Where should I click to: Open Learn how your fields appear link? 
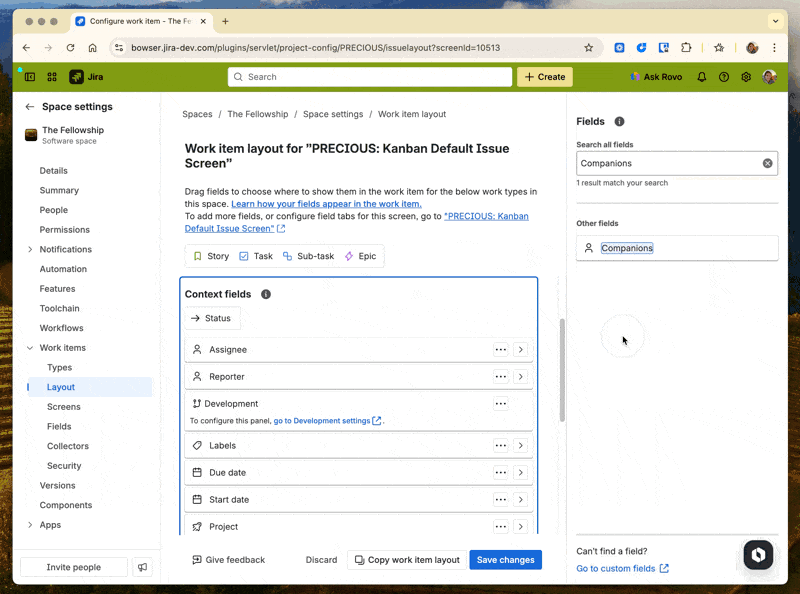click(x=327, y=204)
